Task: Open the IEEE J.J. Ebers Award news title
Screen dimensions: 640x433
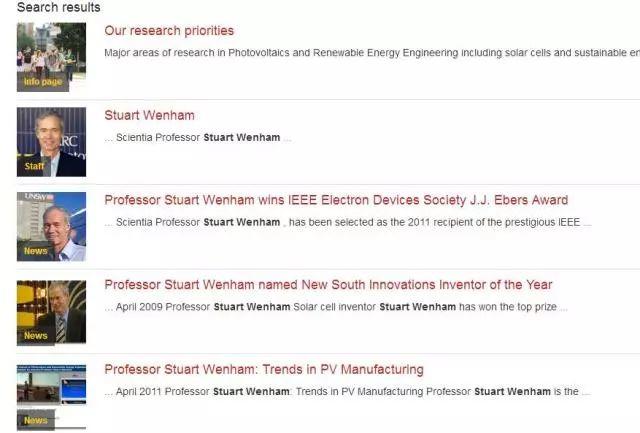Action: 336,200
